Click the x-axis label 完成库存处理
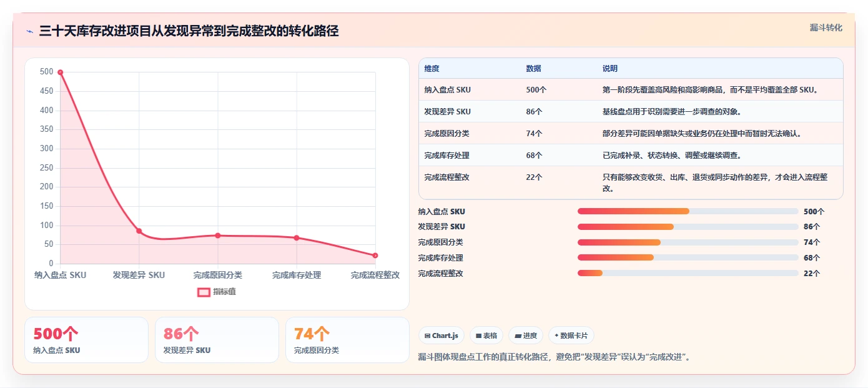This screenshot has height=388, width=868. click(x=297, y=275)
